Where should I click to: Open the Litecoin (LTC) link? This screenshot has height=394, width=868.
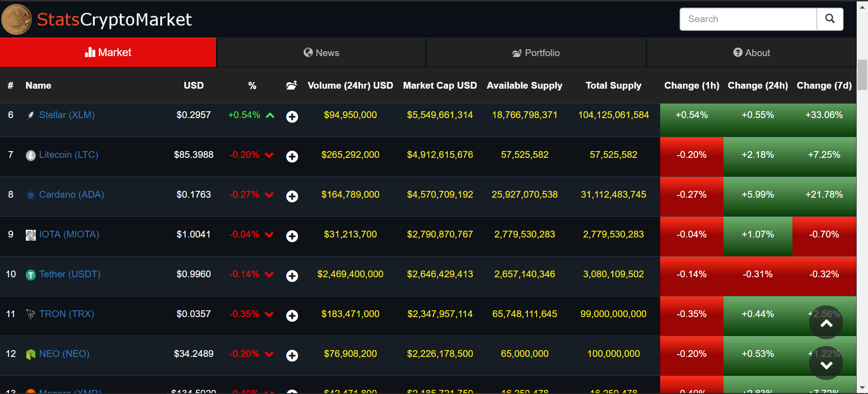[69, 155]
